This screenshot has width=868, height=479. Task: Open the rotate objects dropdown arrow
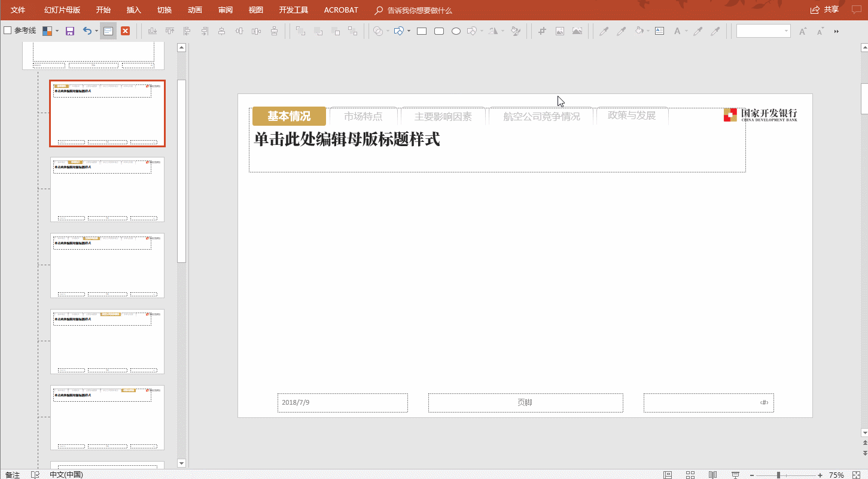[502, 31]
